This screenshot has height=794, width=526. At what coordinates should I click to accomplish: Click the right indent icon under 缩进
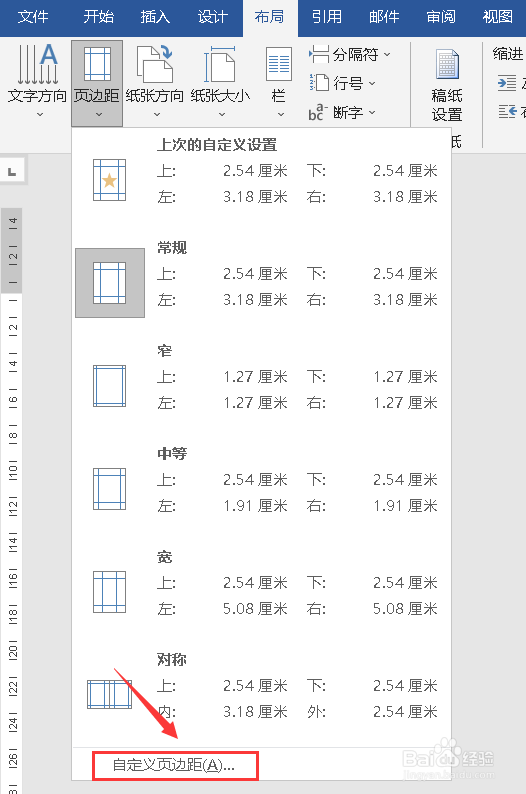(x=507, y=112)
